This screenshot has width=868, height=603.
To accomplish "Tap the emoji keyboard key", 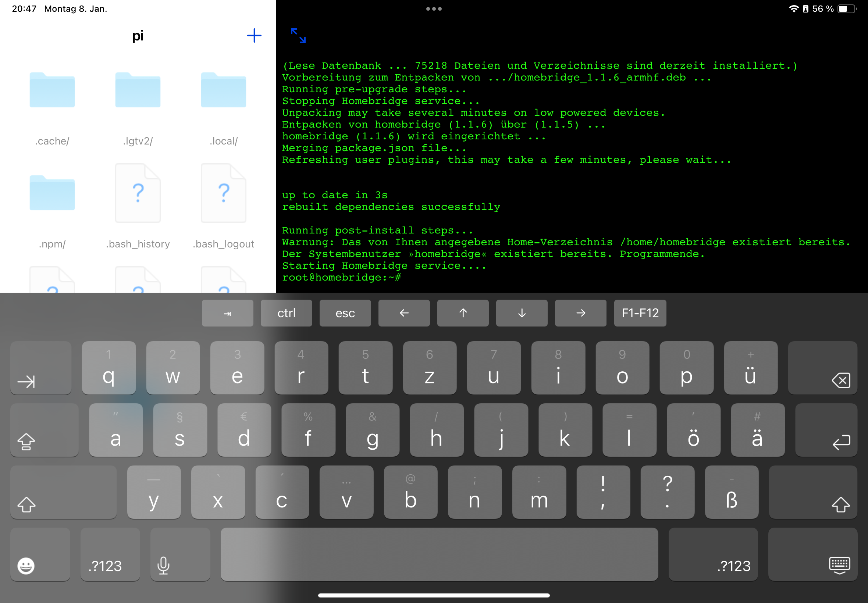I will [x=26, y=565].
